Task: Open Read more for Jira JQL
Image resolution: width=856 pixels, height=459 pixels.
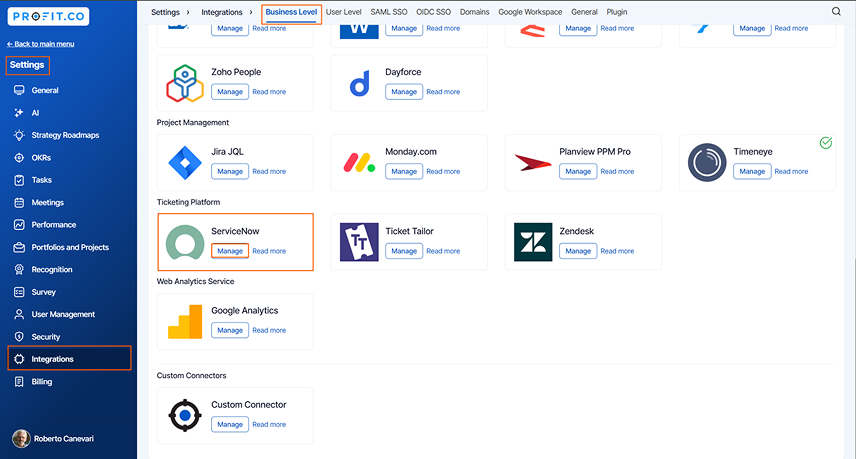Action: (x=269, y=171)
